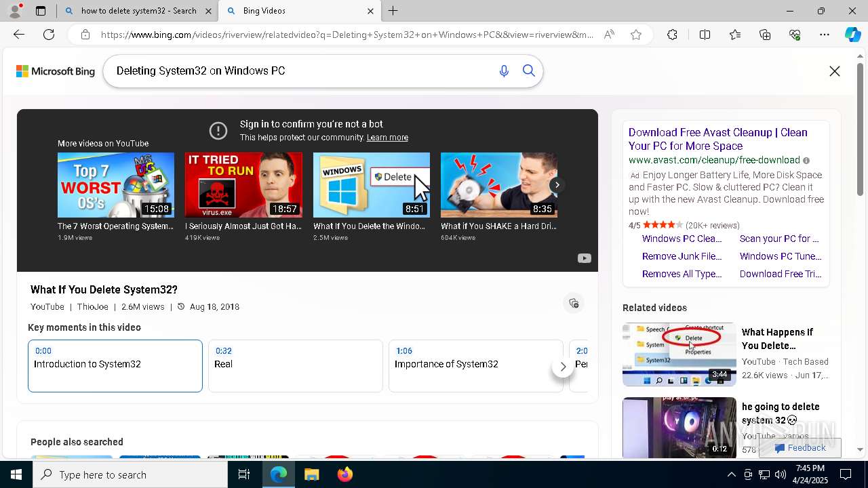Click the ad info icon beside avast.com
The image size is (868, 488).
(806, 161)
